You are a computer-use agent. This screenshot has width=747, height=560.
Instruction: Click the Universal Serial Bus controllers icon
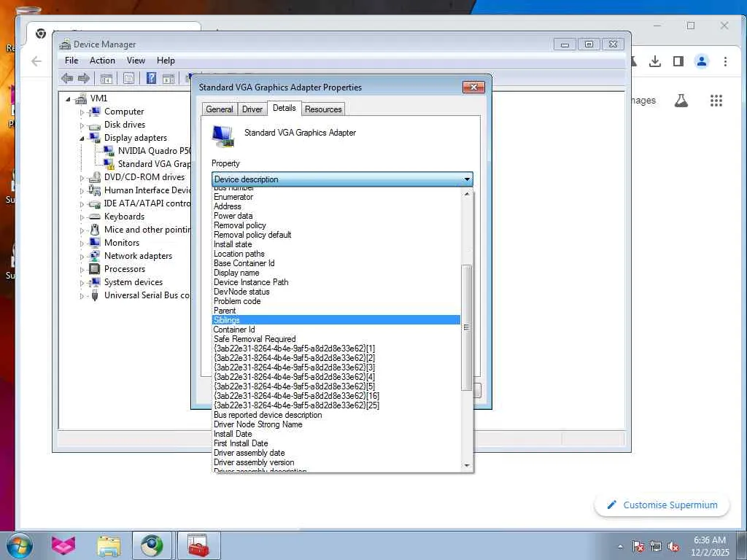pyautogui.click(x=94, y=295)
